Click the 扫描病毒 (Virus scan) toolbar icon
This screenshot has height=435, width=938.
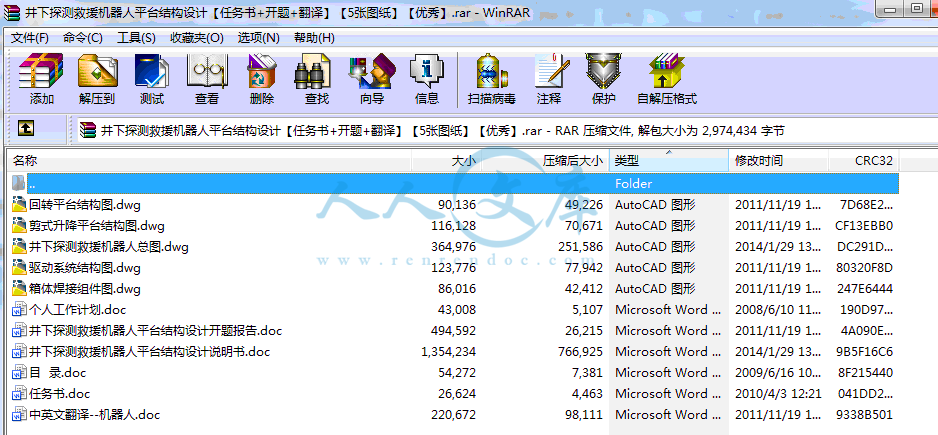(x=492, y=72)
